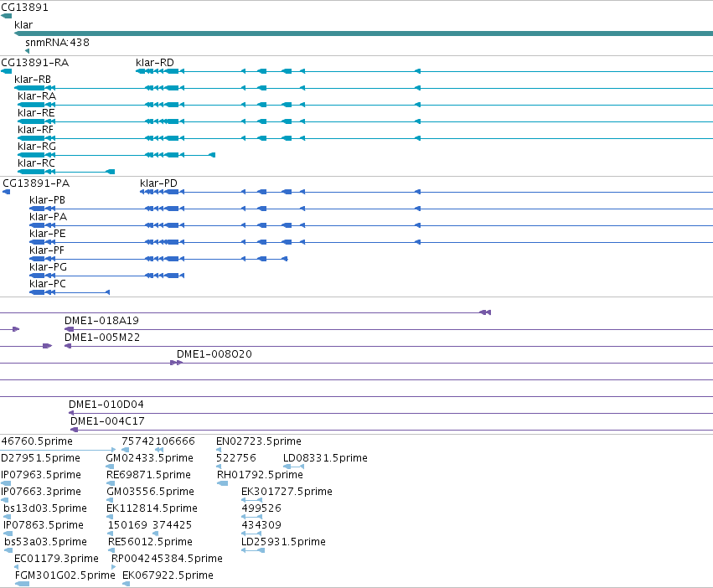Image resolution: width=713 pixels, height=588 pixels.
Task: Select the 434309 EST label
Action: pos(261,525)
